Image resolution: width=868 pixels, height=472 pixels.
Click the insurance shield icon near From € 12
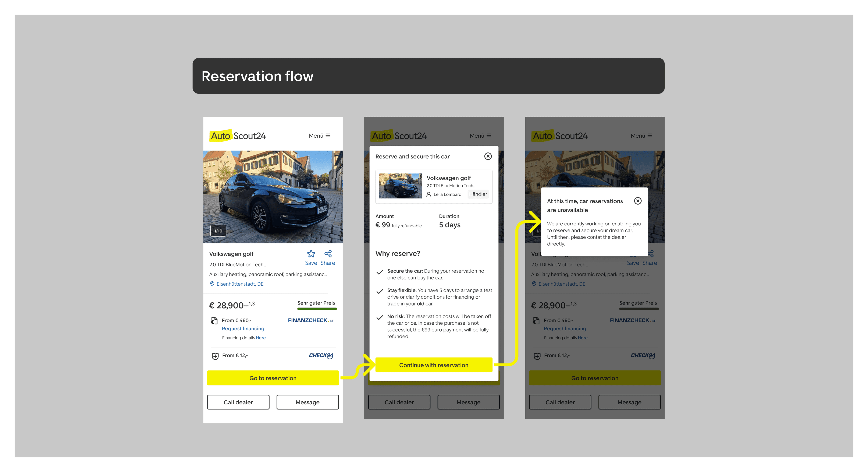point(215,356)
